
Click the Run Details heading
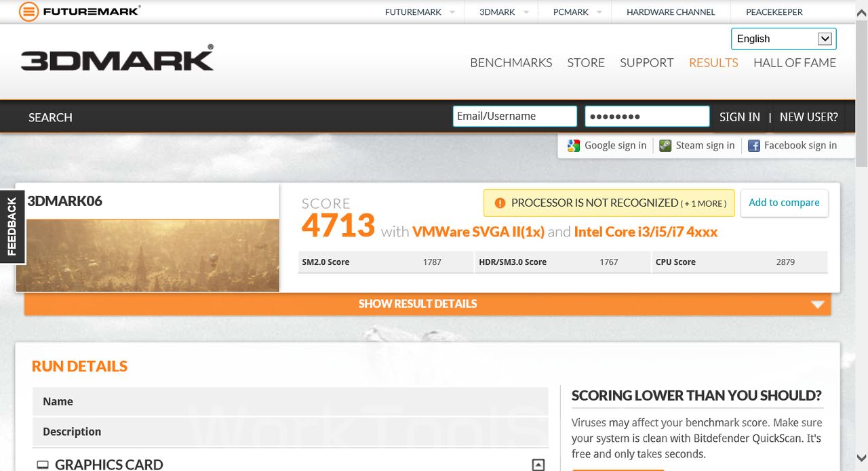(x=79, y=367)
